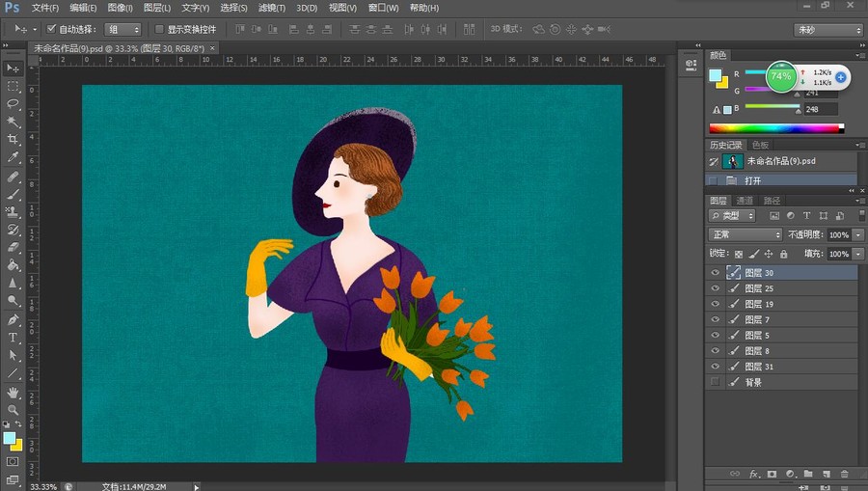This screenshot has height=491, width=868.
Task: Open the 文件(F) menu
Action: tap(44, 8)
